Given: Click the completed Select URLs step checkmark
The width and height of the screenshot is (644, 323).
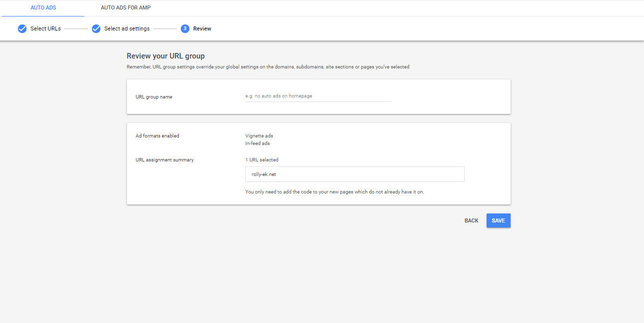Looking at the screenshot, I should click(22, 28).
